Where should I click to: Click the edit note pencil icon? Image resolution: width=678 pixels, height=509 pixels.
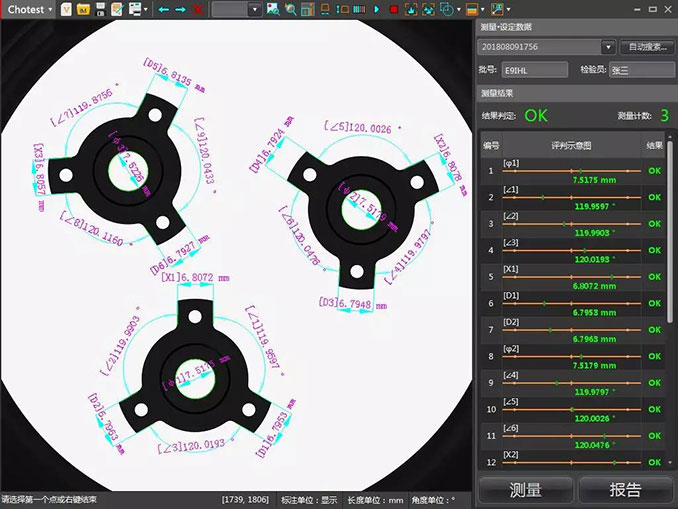tap(117, 9)
